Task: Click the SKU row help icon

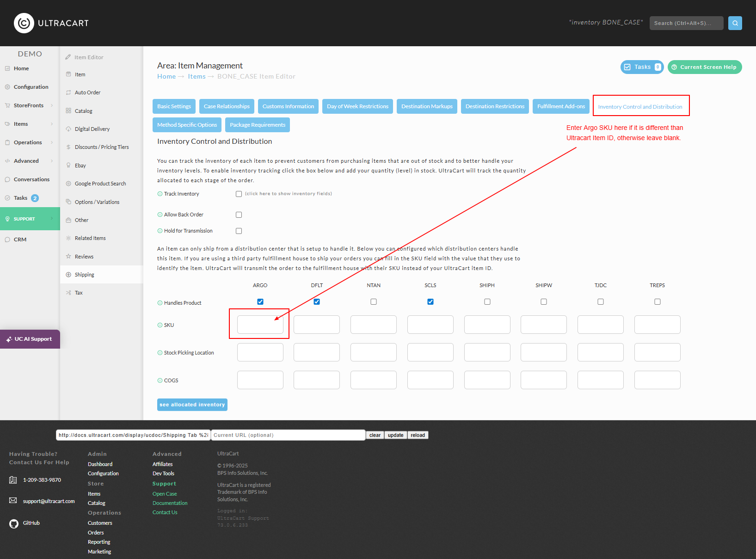Action: click(x=160, y=325)
